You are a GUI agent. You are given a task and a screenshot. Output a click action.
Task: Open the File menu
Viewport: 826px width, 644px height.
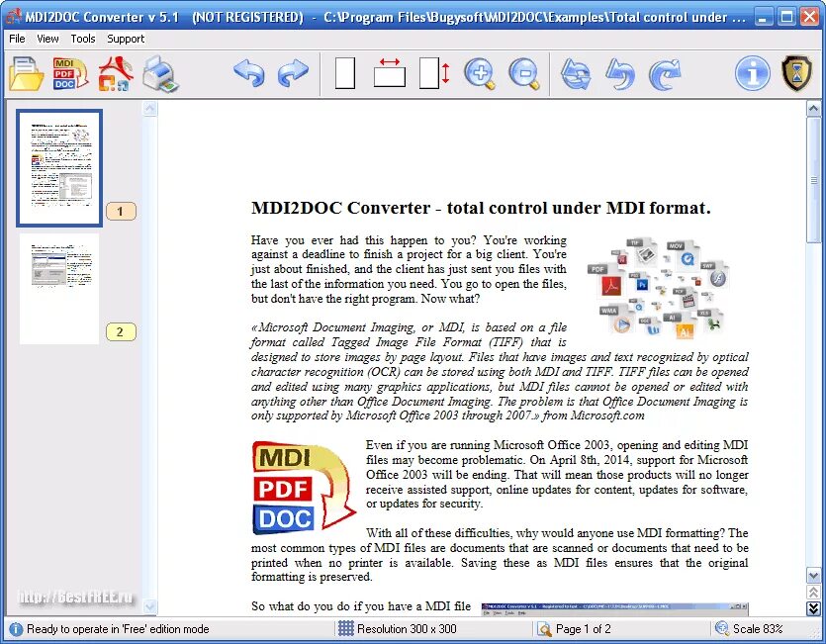(17, 39)
